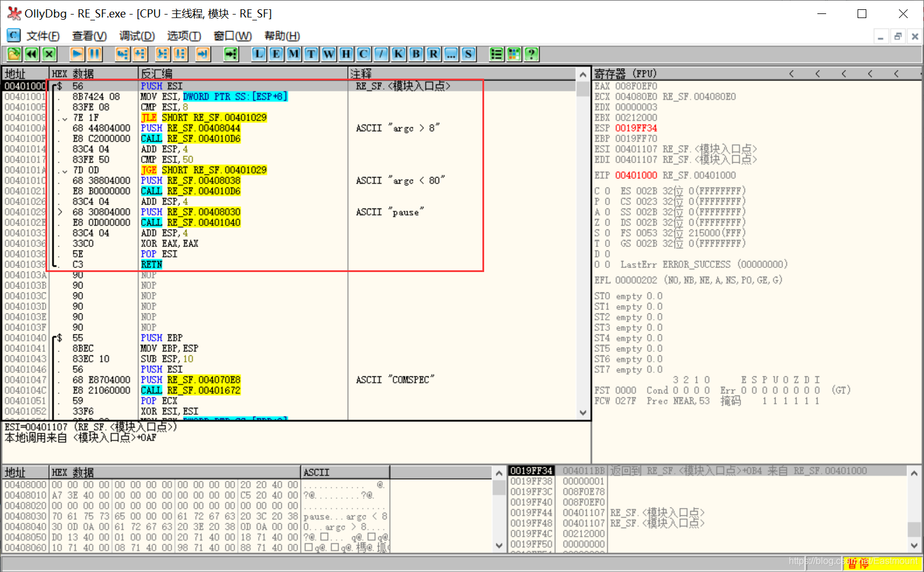Image resolution: width=924 pixels, height=572 pixels.
Task: Open the 文件(F) menu
Action: point(43,36)
